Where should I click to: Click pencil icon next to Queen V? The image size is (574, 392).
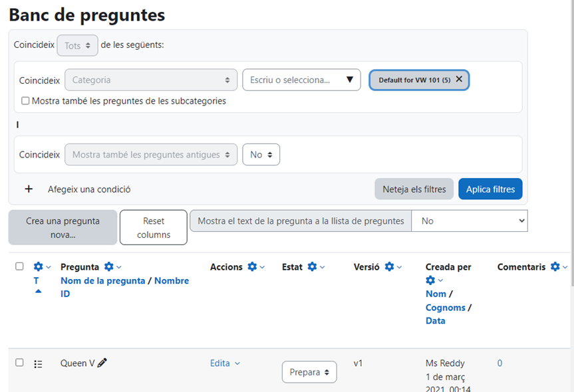102,363
